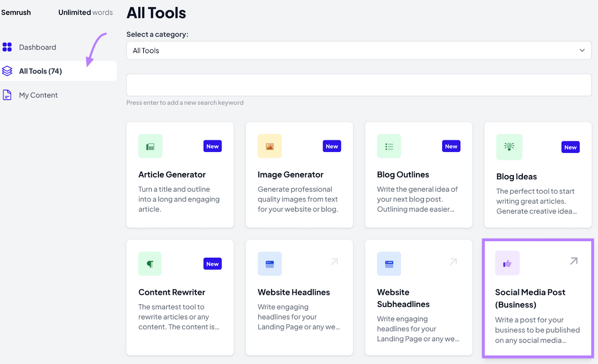The width and height of the screenshot is (598, 364).
Task: Click the Website Headlines browser icon
Action: pos(269,264)
